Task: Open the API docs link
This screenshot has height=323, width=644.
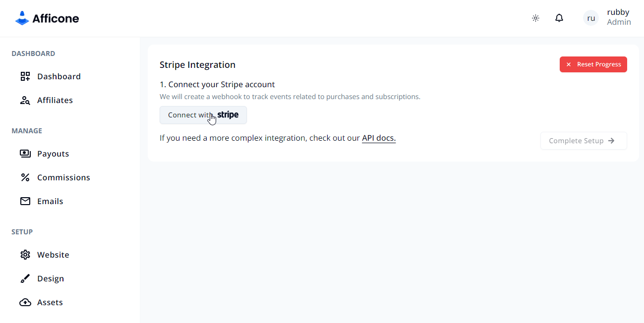Action: [379, 138]
